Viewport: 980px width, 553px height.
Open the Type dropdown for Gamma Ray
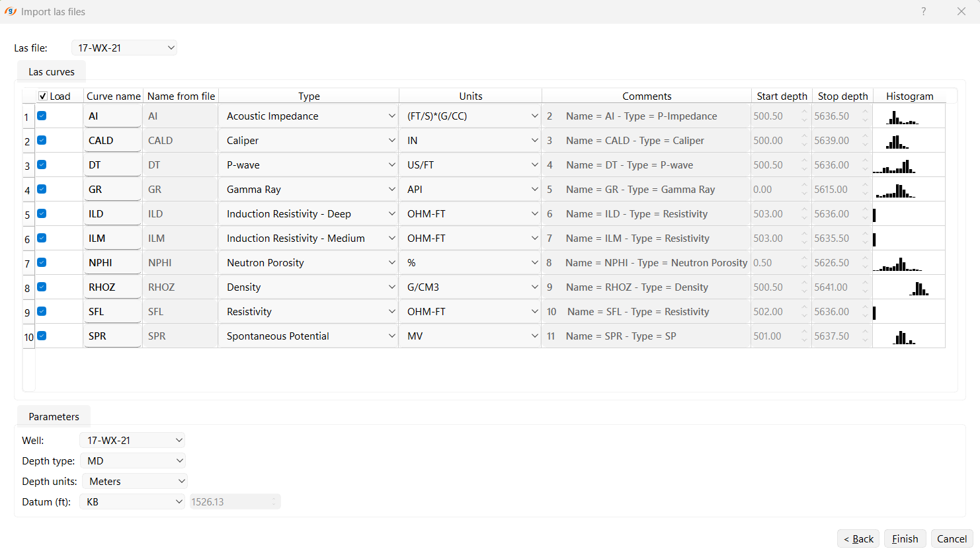[x=308, y=189]
